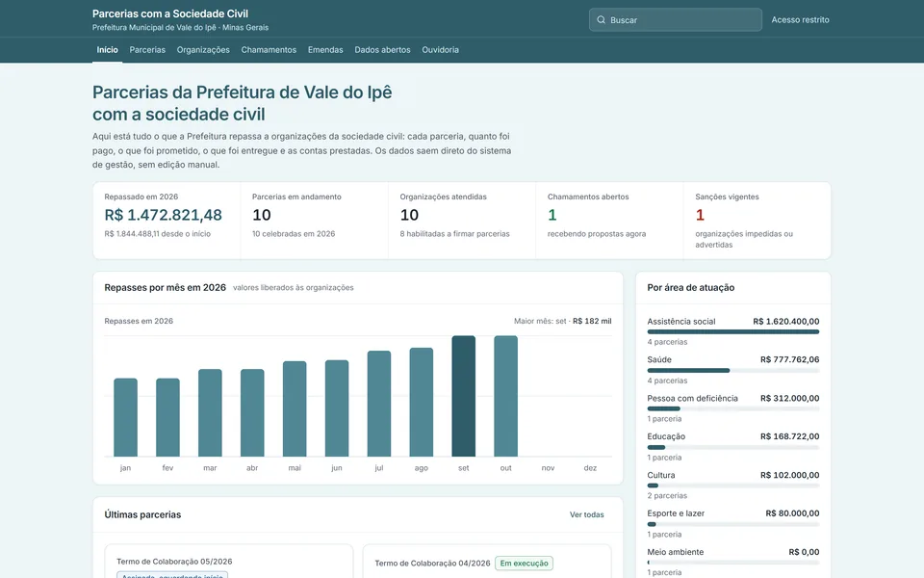Screen dimensions: 924x578
Task: Click the Saúde amount R$ 777.762,06
Action: (x=789, y=359)
